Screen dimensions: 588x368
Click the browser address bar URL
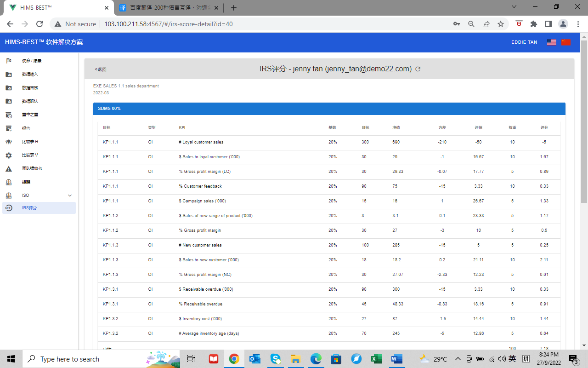click(x=169, y=24)
